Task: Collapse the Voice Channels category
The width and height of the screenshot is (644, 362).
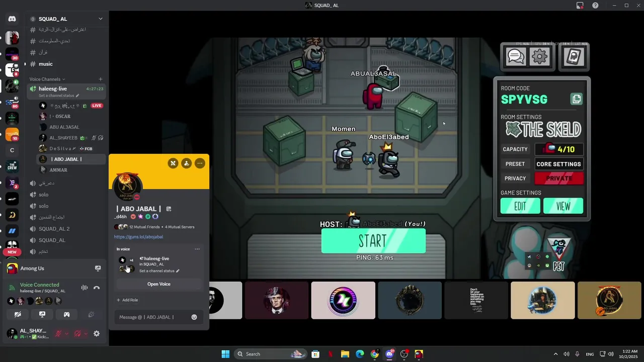Action: pyautogui.click(x=47, y=79)
